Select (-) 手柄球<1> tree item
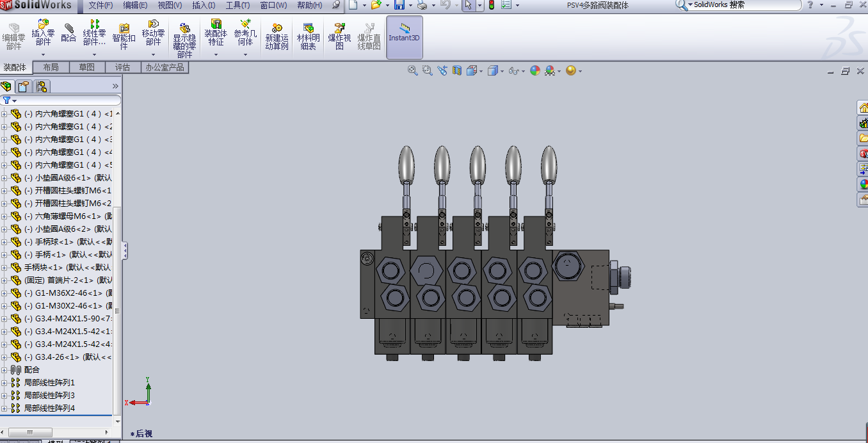Viewport: 868px width, 443px height. 68,242
